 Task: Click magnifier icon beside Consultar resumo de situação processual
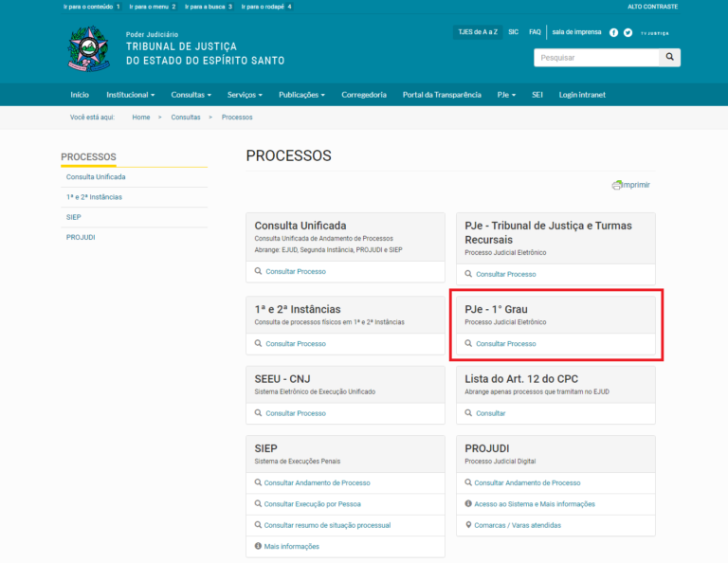coord(258,525)
